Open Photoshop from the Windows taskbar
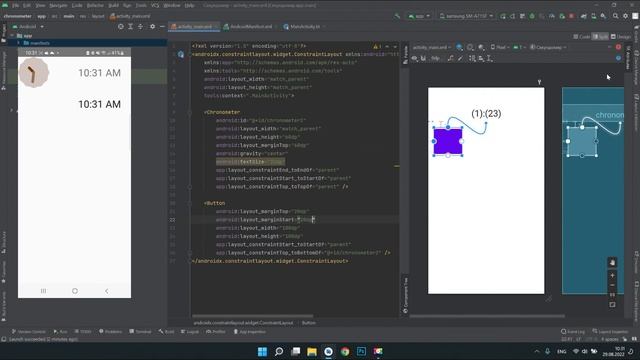Screen dimensions: 640x360 361,351
